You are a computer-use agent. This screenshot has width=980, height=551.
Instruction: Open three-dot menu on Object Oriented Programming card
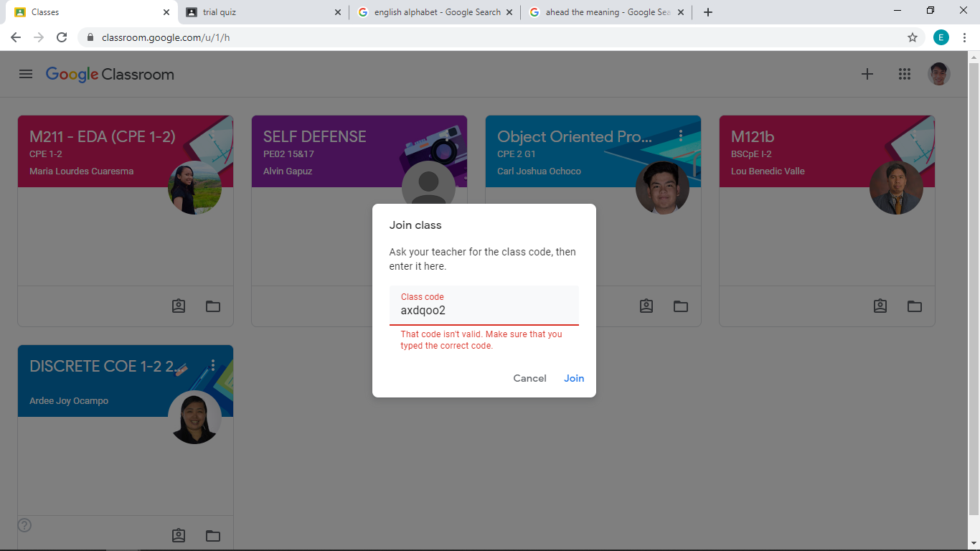point(681,136)
